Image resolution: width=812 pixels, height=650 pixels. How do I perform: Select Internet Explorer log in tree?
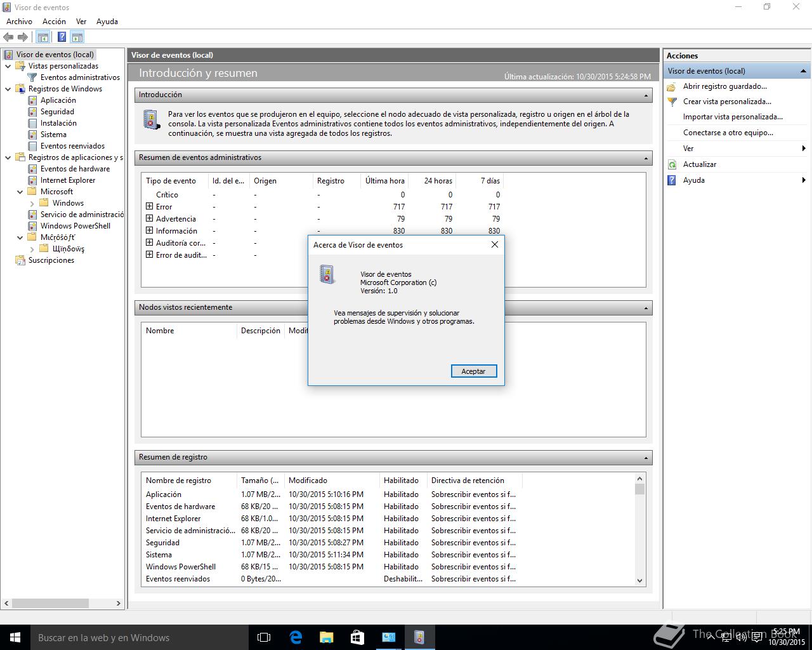68,180
